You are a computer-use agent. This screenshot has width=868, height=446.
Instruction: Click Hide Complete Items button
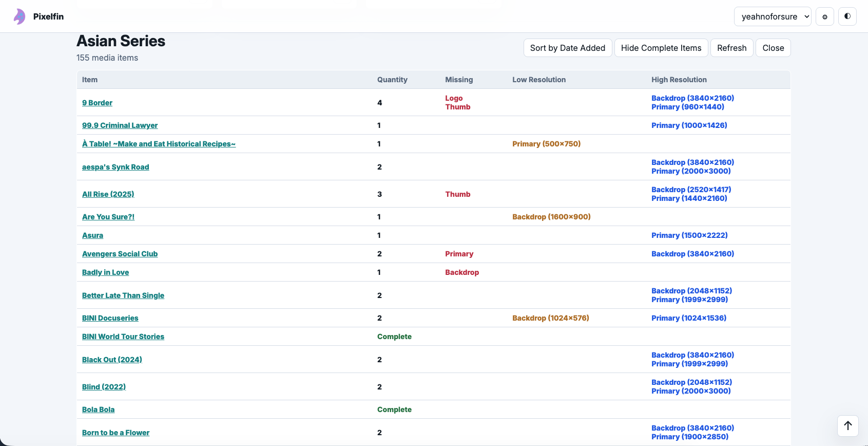point(661,48)
